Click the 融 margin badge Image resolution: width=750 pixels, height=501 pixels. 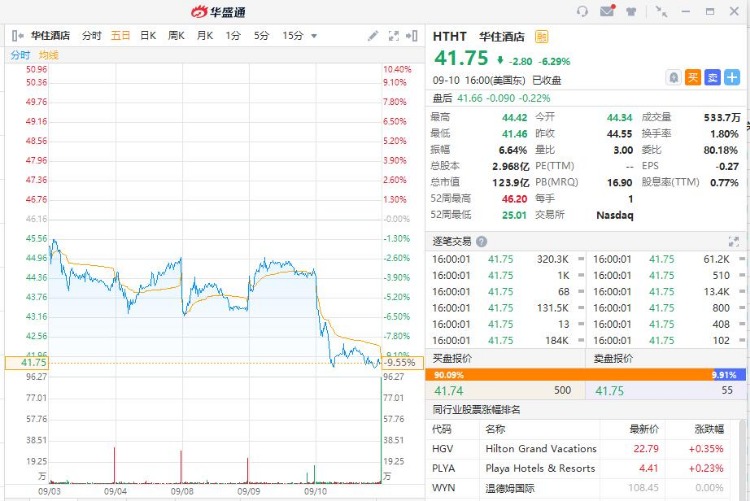[x=541, y=36]
